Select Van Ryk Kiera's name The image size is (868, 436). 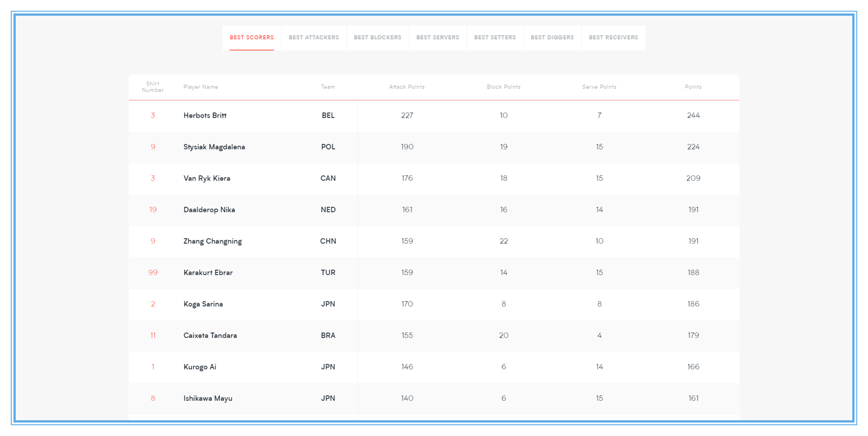click(x=207, y=178)
